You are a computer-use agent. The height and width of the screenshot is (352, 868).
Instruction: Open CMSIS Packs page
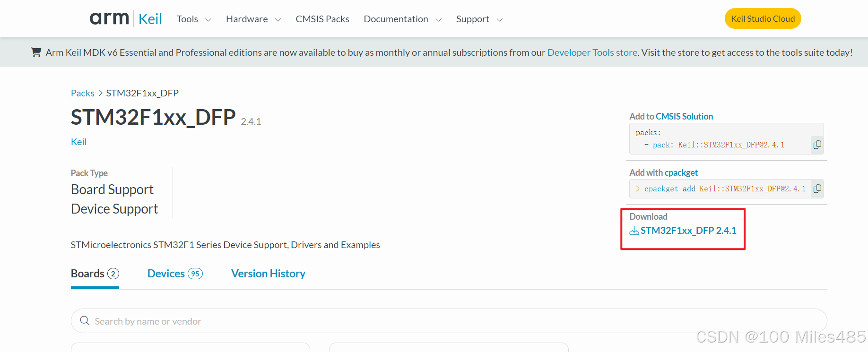pos(322,19)
